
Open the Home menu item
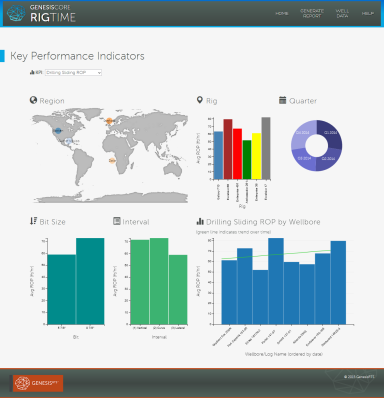point(282,13)
